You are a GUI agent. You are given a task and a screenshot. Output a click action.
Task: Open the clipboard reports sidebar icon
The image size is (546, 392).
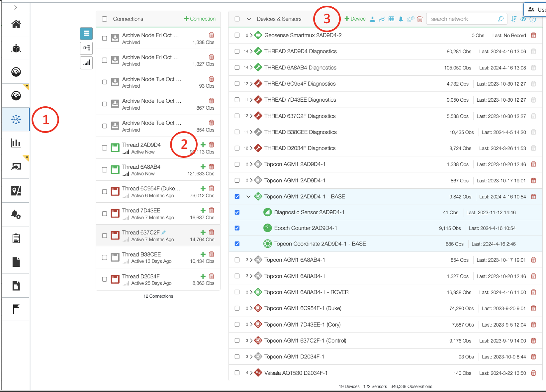click(x=16, y=238)
